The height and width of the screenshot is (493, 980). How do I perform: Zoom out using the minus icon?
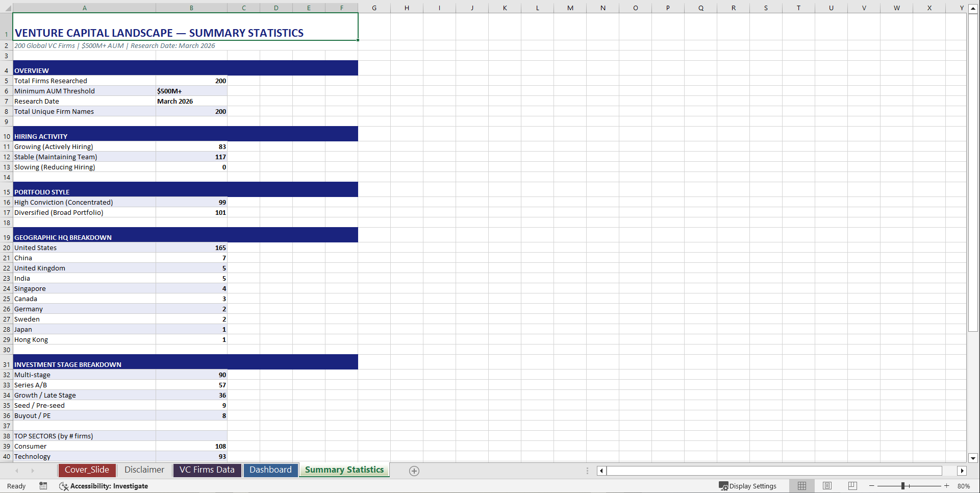(872, 486)
